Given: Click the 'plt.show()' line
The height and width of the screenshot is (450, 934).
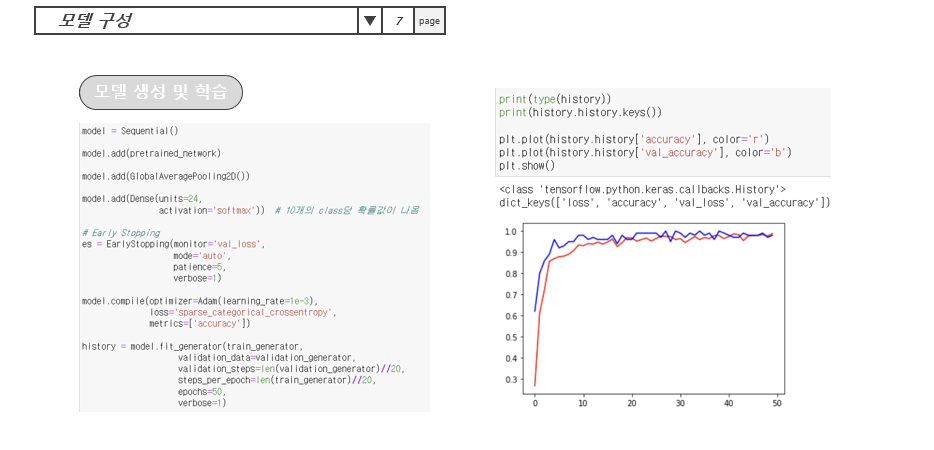Looking at the screenshot, I should coord(527,166).
